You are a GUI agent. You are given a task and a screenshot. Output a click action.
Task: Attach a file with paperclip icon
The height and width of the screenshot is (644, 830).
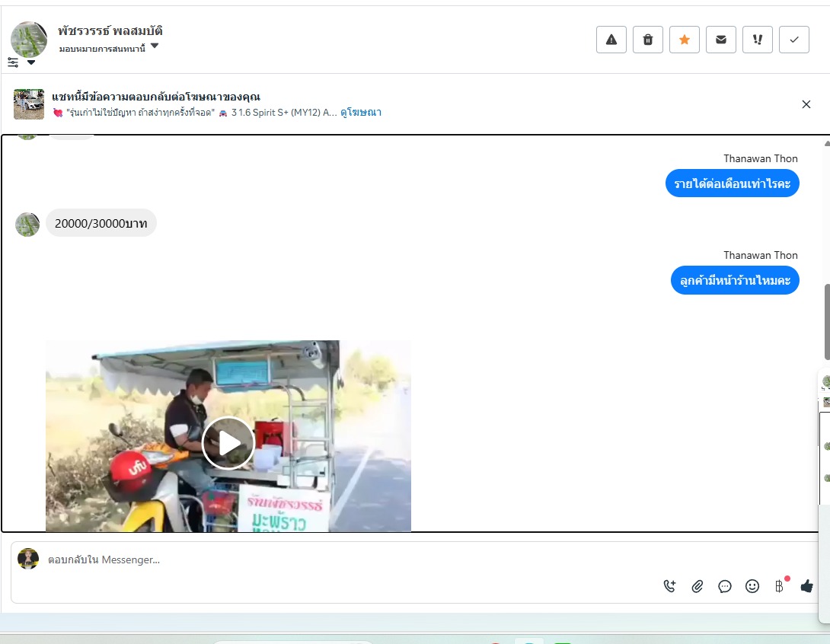click(698, 586)
